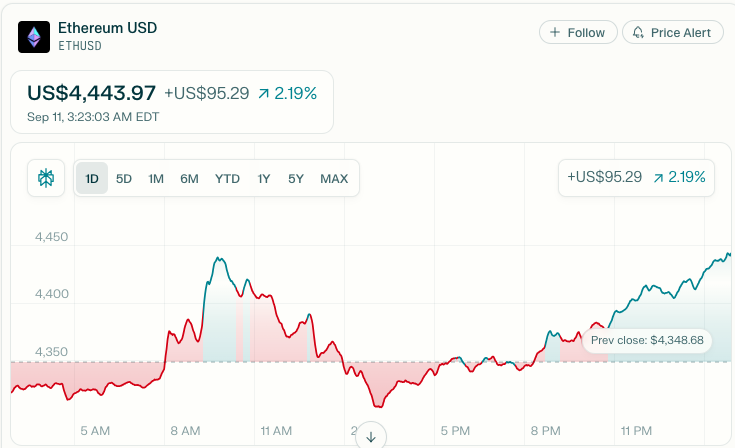This screenshot has width=735, height=448.
Task: Open the Price Alert button
Action: 672,32
